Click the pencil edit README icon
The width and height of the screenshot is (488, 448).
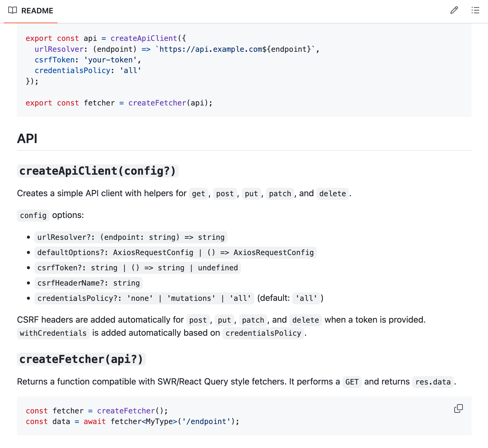[x=454, y=10]
